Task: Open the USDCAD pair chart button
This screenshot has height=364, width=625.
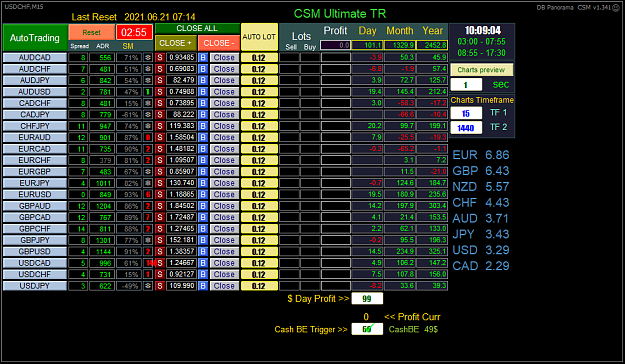Action: click(35, 263)
